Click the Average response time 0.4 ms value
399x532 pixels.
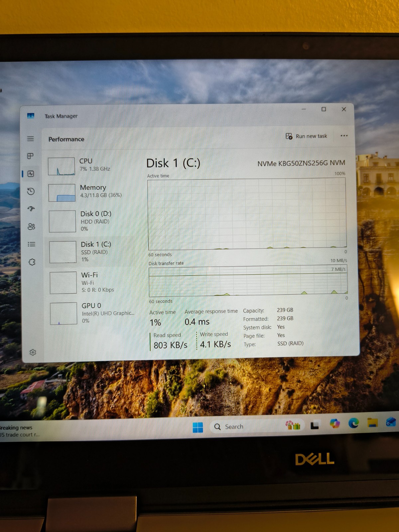pos(197,322)
